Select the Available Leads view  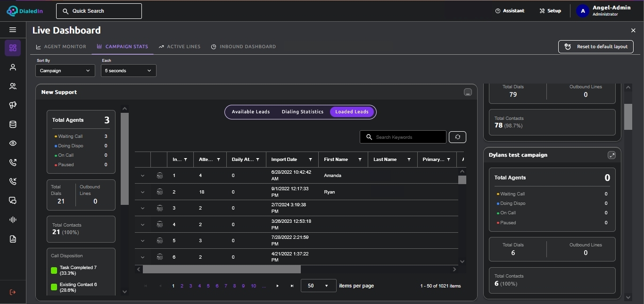[251, 112]
